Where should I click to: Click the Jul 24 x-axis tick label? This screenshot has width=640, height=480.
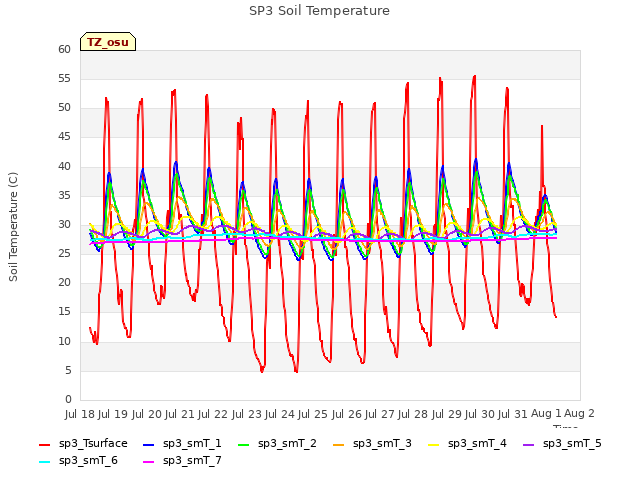coord(281,414)
